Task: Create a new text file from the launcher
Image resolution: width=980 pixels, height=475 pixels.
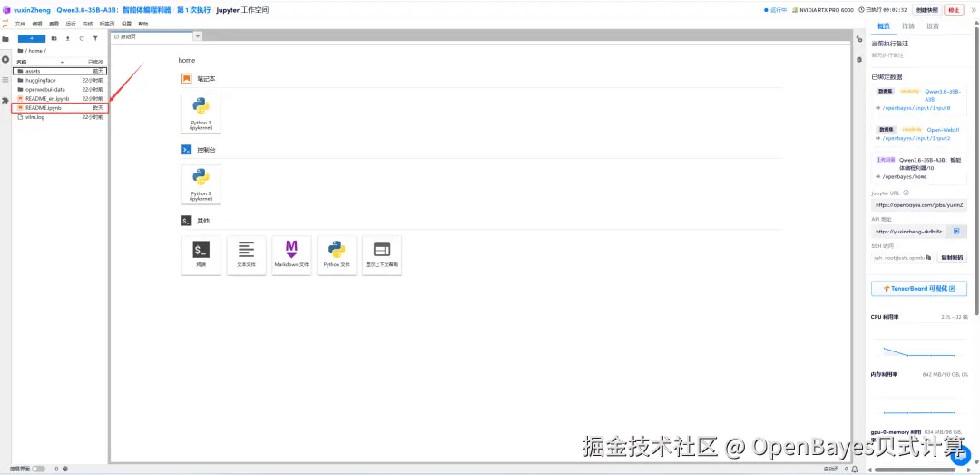Action: pos(246,255)
